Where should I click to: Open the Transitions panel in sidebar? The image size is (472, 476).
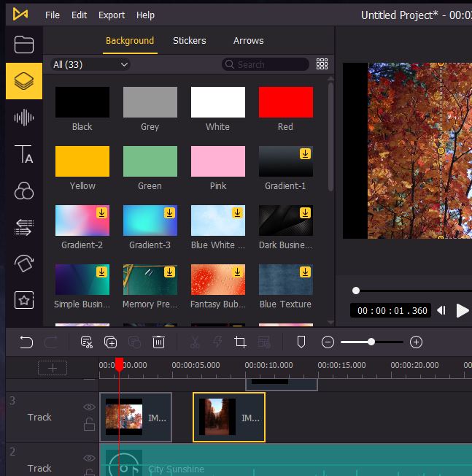24,227
